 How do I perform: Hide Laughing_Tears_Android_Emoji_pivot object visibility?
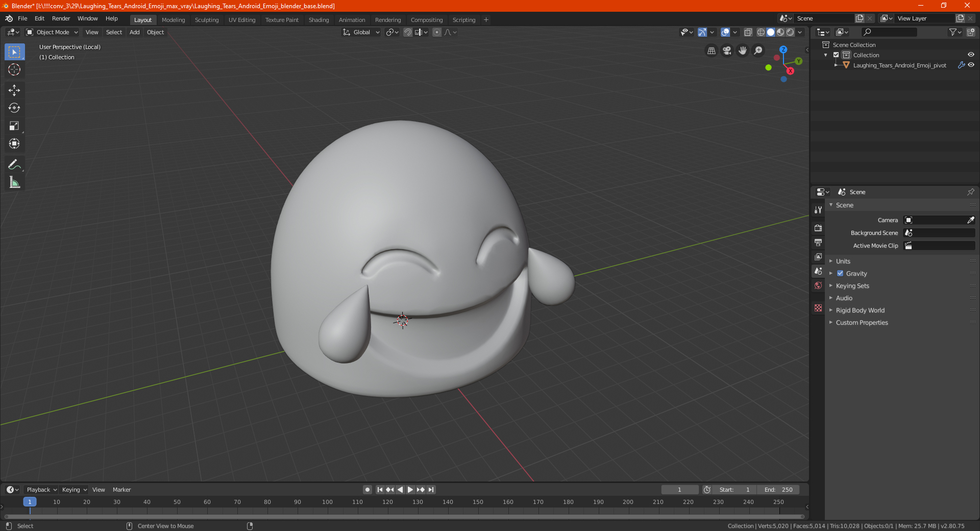click(971, 65)
